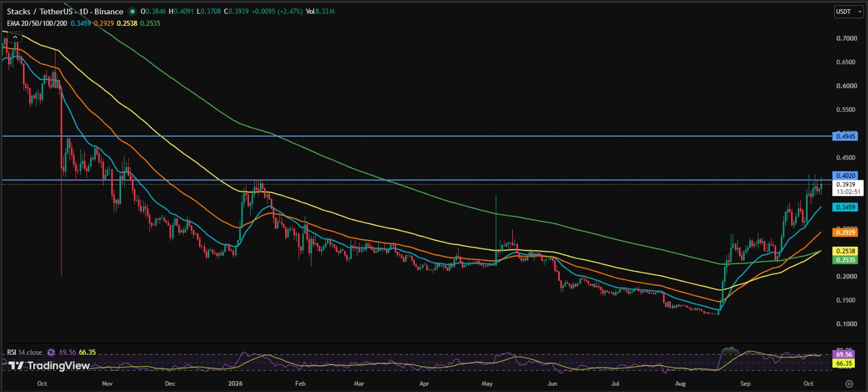Click the Vol 8.33 M reading
868x392 pixels.
(x=321, y=11)
